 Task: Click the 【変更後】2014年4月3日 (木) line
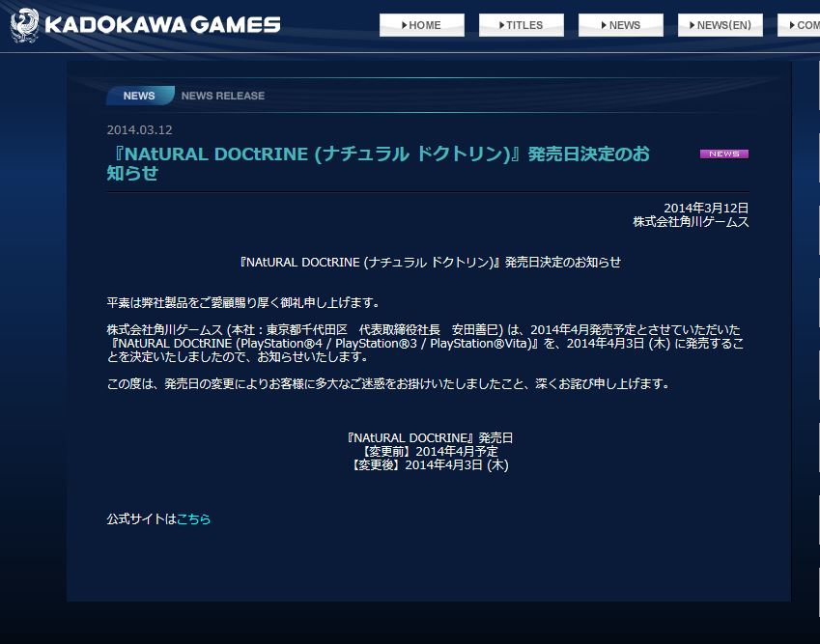[430, 464]
